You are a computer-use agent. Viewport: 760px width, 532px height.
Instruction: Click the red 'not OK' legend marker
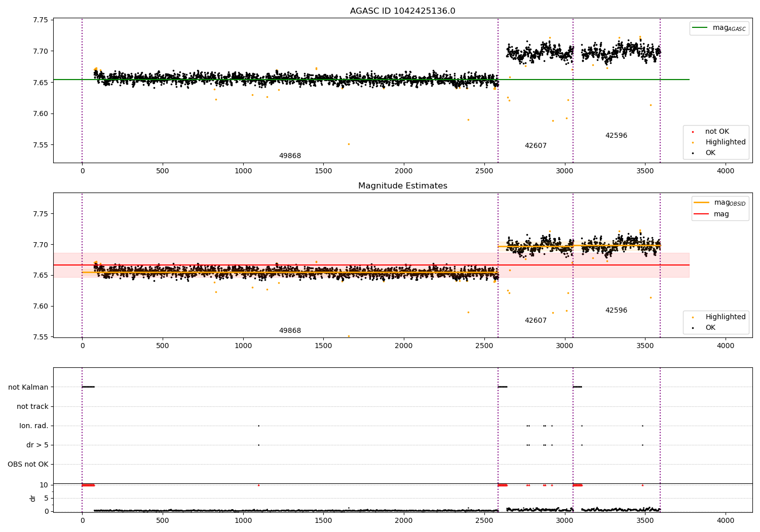click(693, 132)
